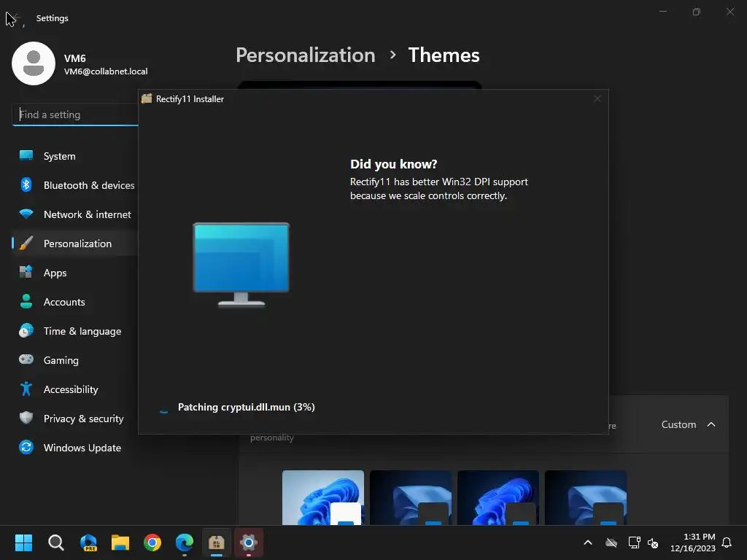The width and height of the screenshot is (747, 560).
Task: Open the Windows Start menu
Action: (24, 542)
